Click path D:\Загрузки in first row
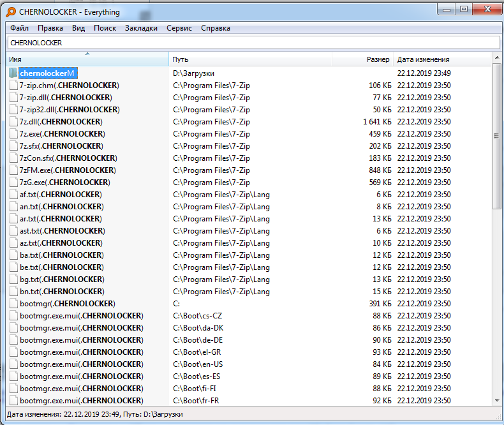Image resolution: width=504 pixels, height=425 pixels. [x=193, y=73]
